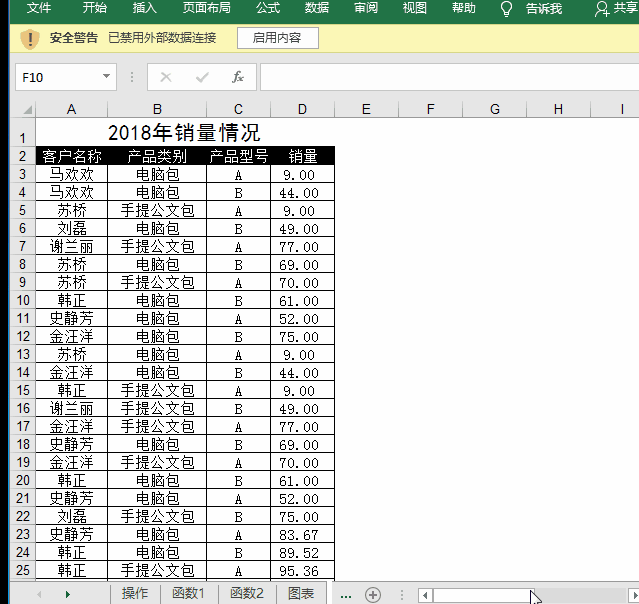The height and width of the screenshot is (604, 639).
Task: Select column F header
Action: tap(430, 109)
